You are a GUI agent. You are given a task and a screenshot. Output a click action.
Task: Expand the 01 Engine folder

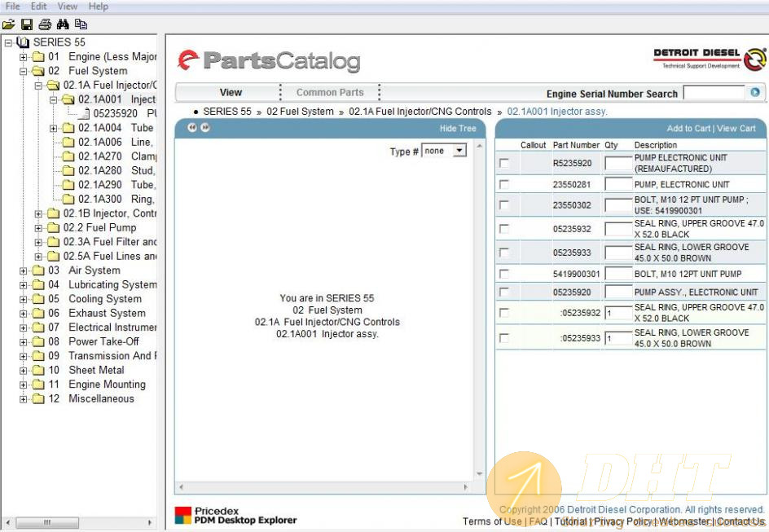tap(23, 57)
